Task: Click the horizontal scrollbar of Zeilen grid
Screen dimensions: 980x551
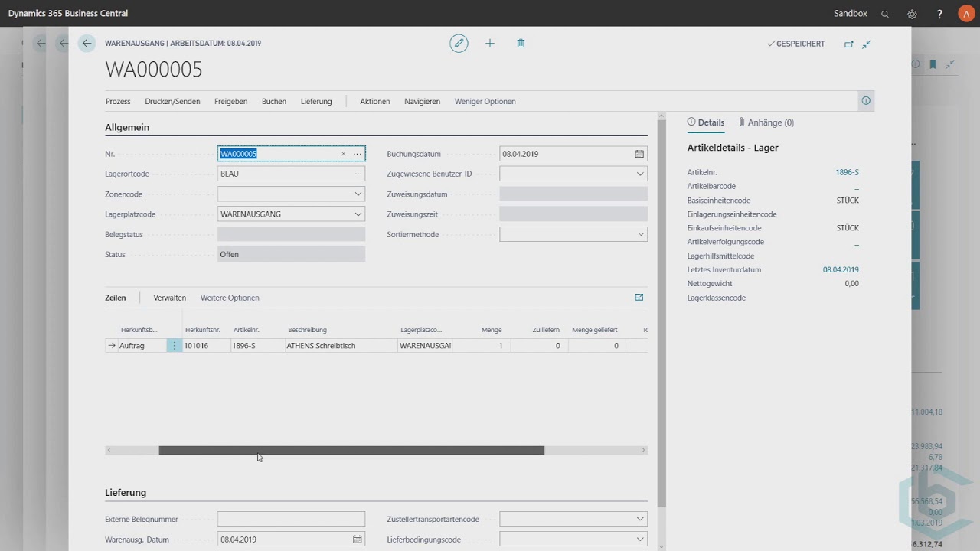Action: point(351,450)
